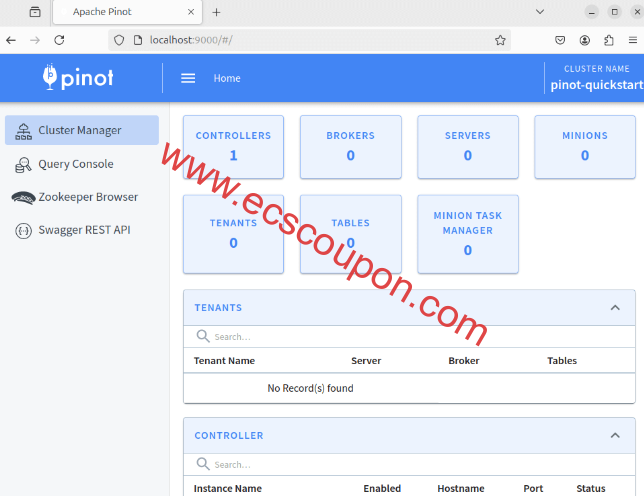Go back with browser back arrow
Screen dimensions: 644x496
11,40
